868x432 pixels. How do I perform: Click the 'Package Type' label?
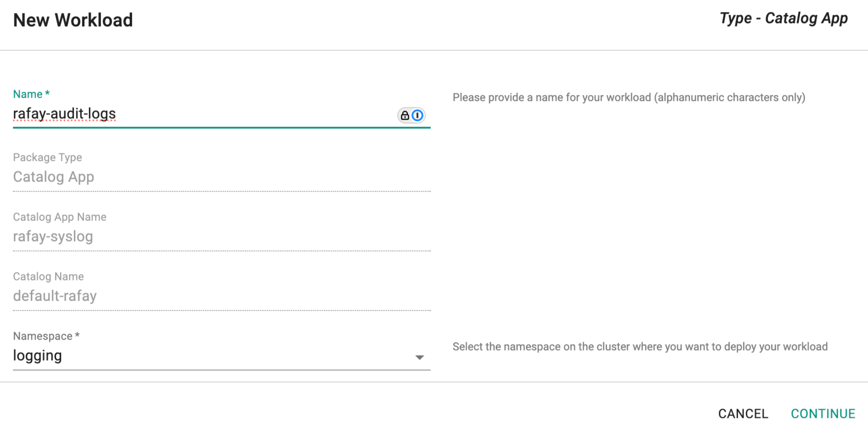47,158
